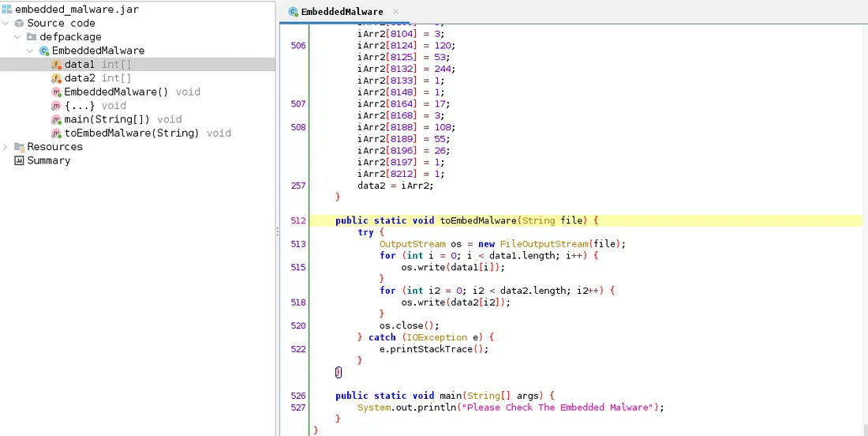868x436 pixels.
Task: Click the Summary icon in tree
Action: [20, 160]
